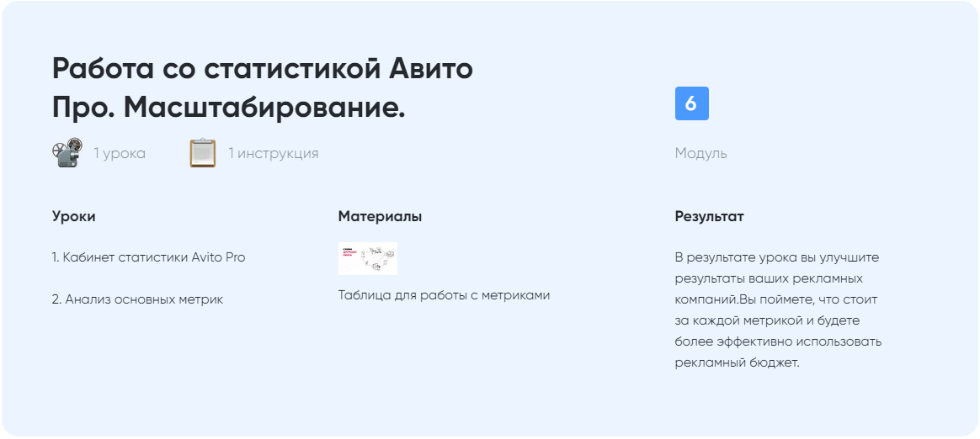
Task: Click text 'В результате урока вы улучшите'
Action: 776,257
